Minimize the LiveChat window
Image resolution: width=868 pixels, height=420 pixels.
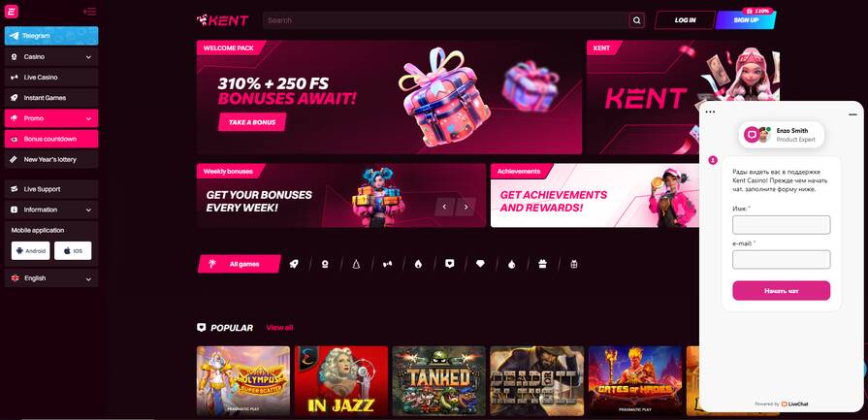(852, 113)
